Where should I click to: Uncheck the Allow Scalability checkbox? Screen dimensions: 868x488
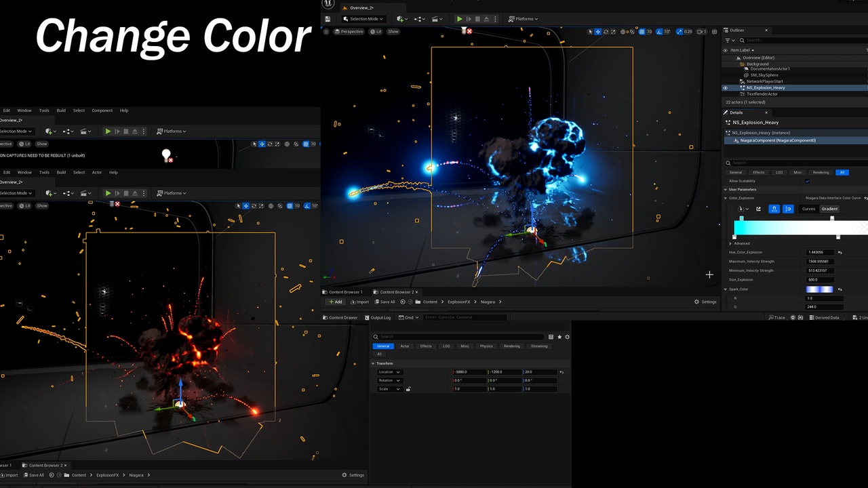(807, 181)
